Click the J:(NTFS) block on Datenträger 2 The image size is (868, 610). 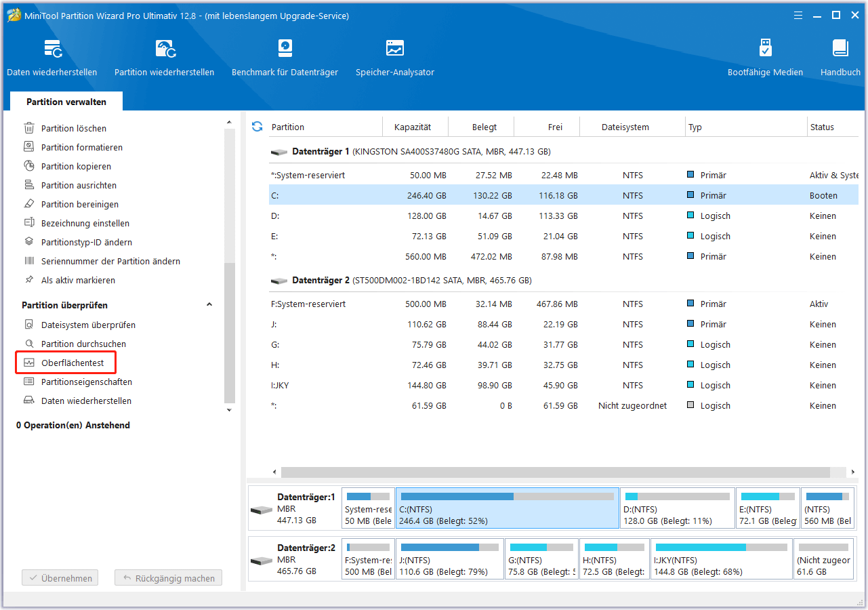click(x=450, y=560)
